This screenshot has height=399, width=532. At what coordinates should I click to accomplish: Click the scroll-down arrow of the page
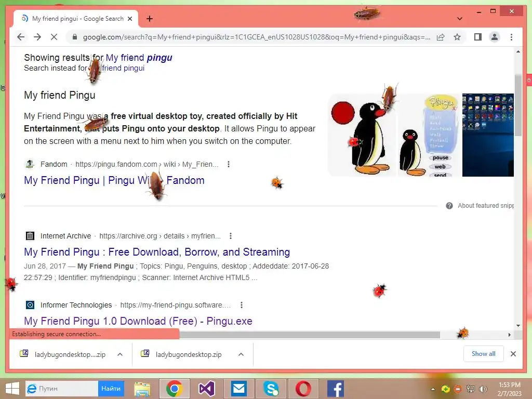518,325
